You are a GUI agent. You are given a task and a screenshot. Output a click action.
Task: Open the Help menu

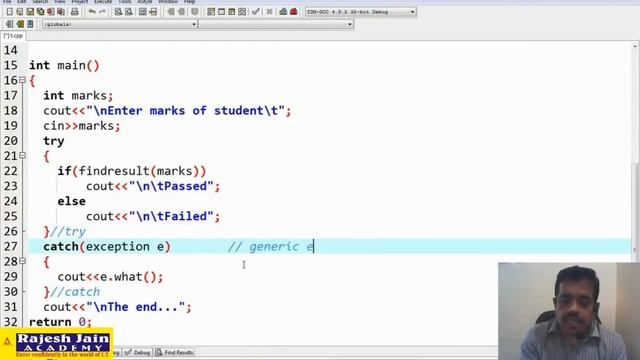(x=189, y=2)
